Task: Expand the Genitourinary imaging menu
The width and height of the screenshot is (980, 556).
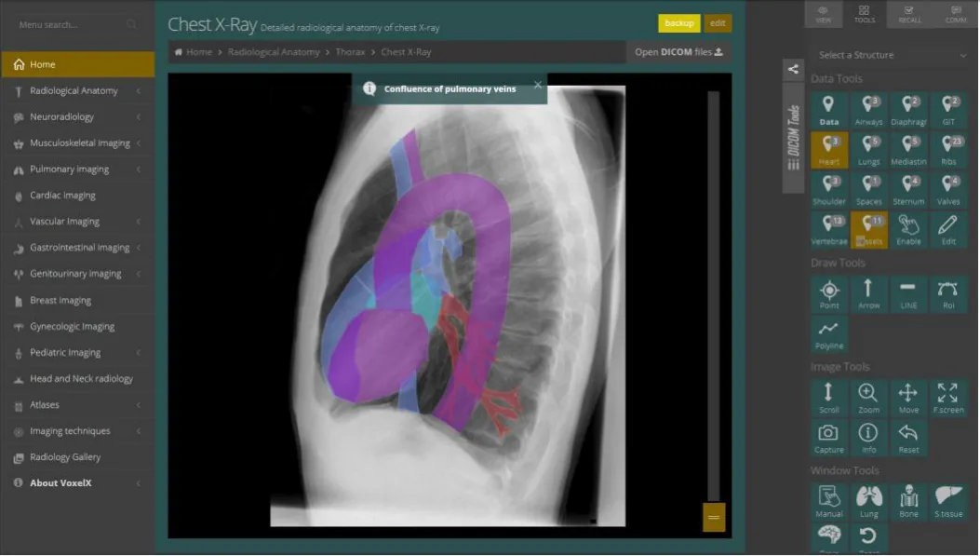Action: pyautogui.click(x=77, y=274)
